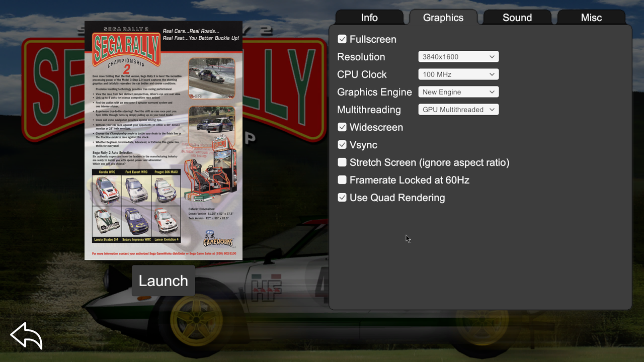Disable the Fullscreen checkbox
The height and width of the screenshot is (362, 644).
click(x=342, y=39)
